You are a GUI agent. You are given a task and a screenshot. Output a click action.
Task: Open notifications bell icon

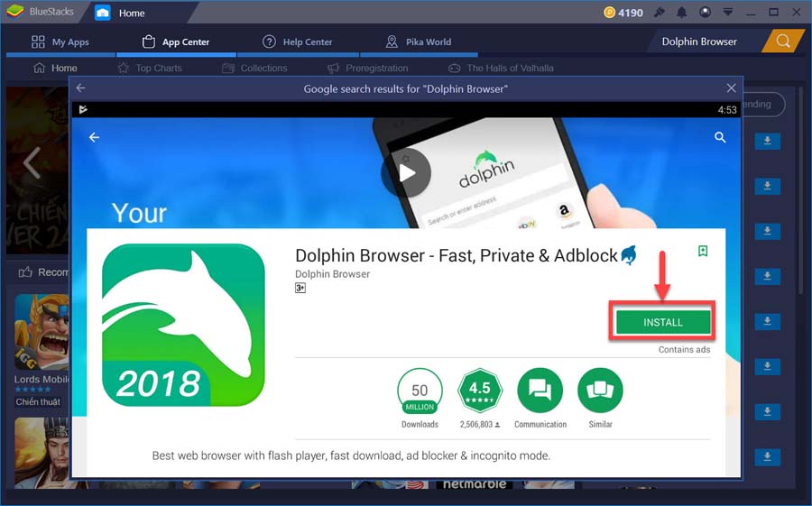pyautogui.click(x=682, y=12)
